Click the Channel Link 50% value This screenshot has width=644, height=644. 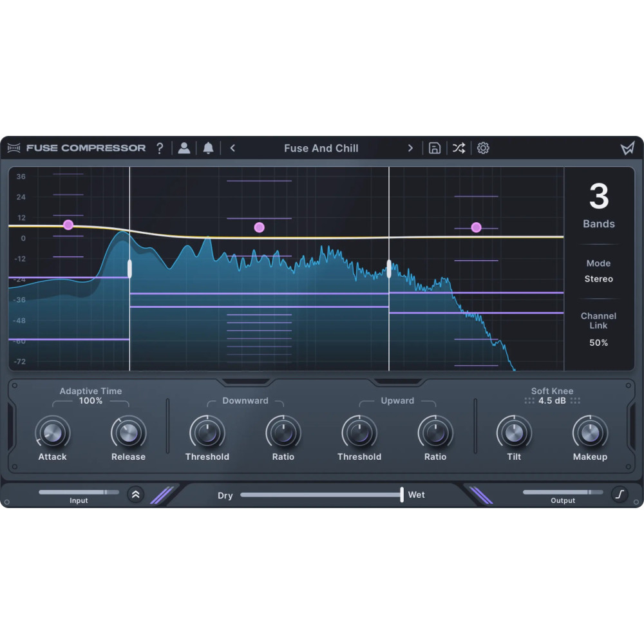[x=599, y=343]
